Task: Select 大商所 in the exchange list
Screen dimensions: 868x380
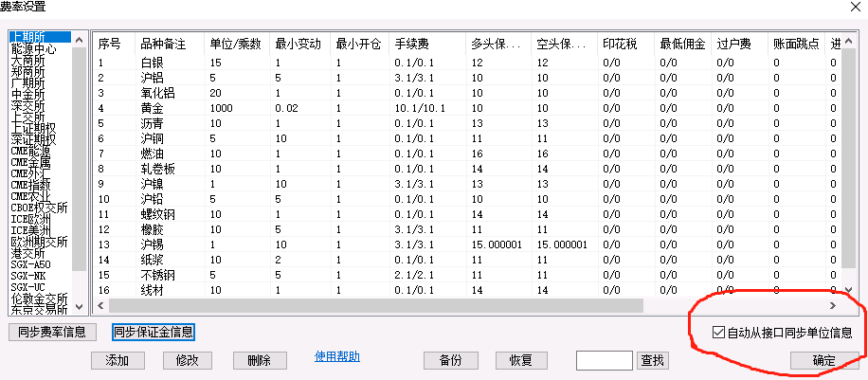Action: [x=30, y=60]
